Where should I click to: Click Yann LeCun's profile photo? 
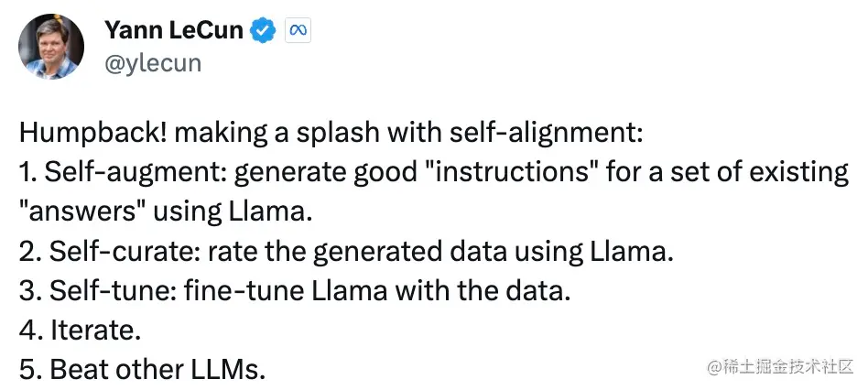[51, 46]
